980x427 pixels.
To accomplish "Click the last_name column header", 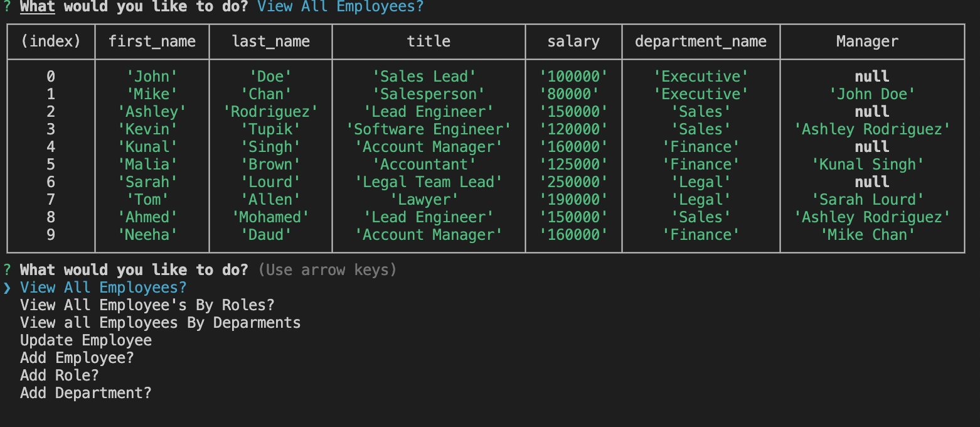I will pyautogui.click(x=270, y=41).
